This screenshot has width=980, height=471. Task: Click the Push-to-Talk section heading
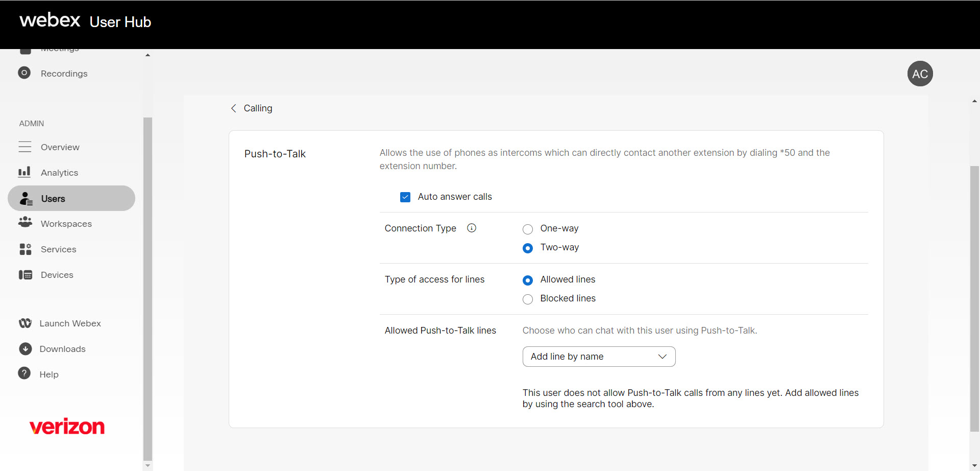(275, 154)
